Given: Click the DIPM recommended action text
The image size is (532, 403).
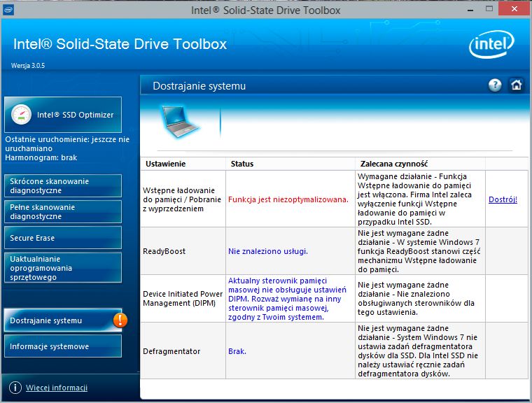Looking at the screenshot, I should pos(416,299).
